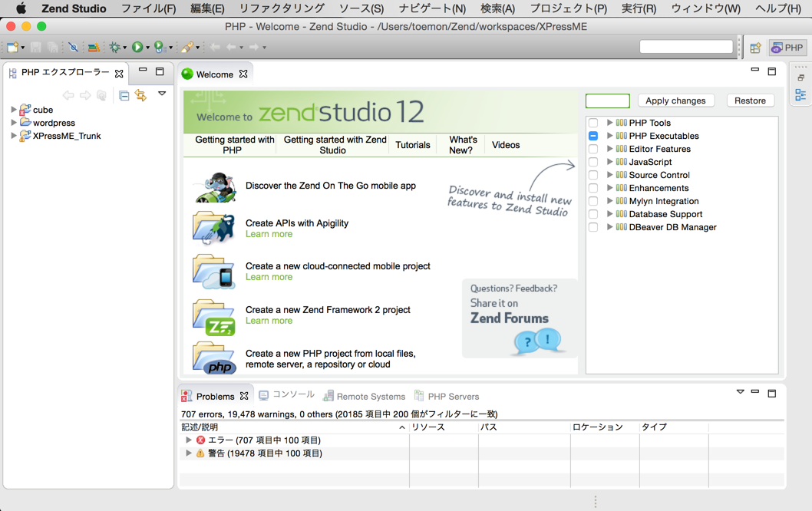Focus the feature filter field beside Apply changes

click(607, 101)
